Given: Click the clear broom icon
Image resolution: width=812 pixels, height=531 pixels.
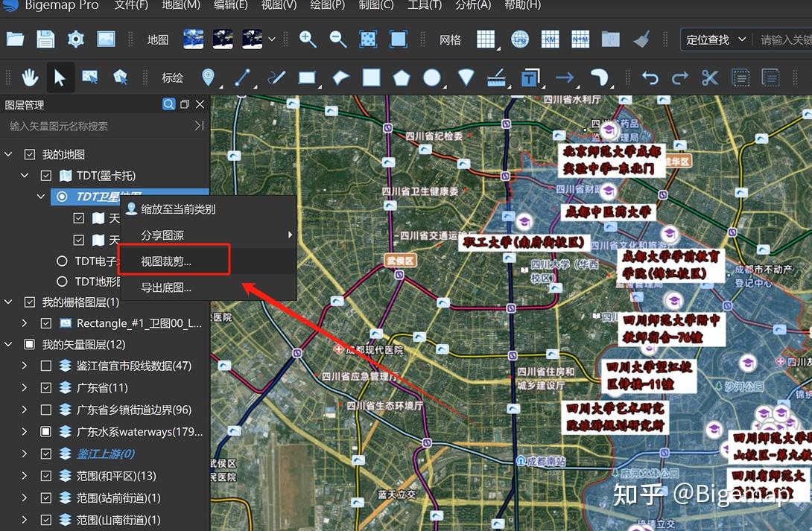Looking at the screenshot, I should pos(641,39).
